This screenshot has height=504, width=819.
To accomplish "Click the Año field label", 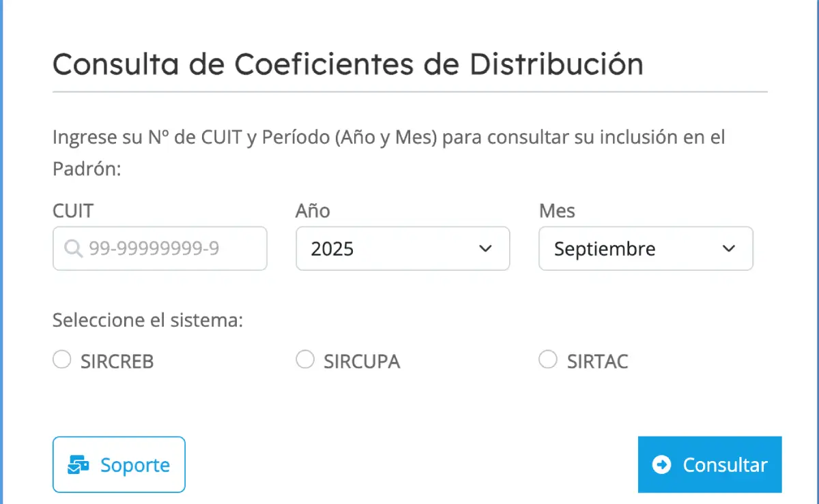I will pos(313,211).
